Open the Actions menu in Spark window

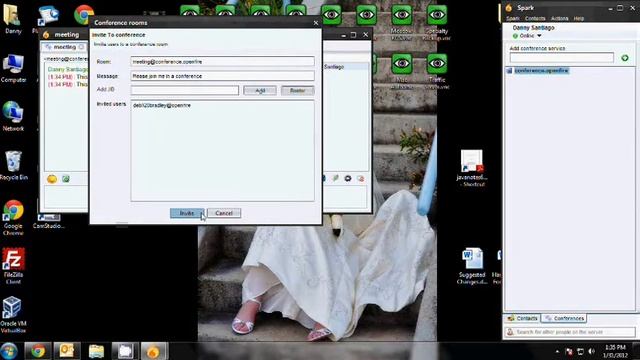(559, 18)
